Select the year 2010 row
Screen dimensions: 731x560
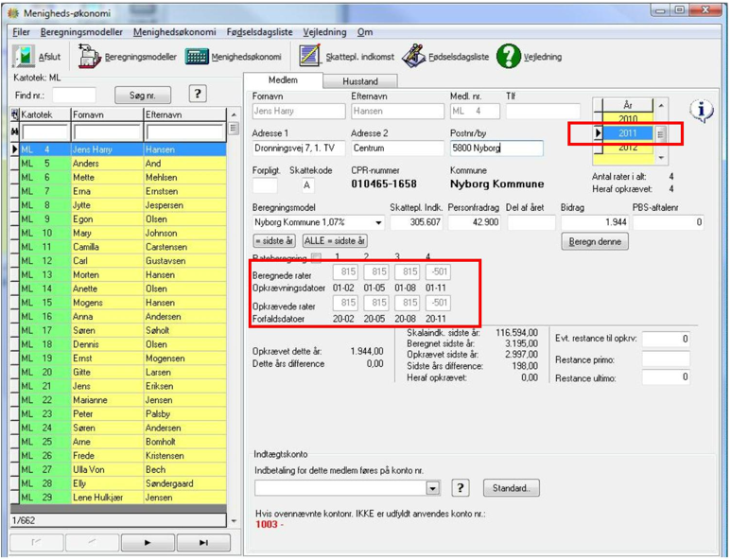click(628, 118)
